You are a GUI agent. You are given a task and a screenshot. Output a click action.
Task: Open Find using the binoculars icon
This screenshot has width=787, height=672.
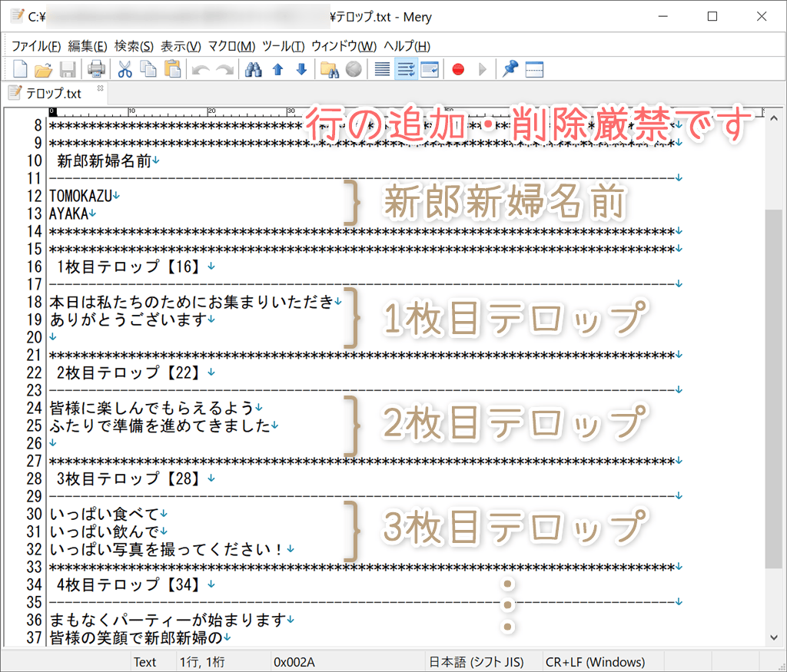[254, 68]
